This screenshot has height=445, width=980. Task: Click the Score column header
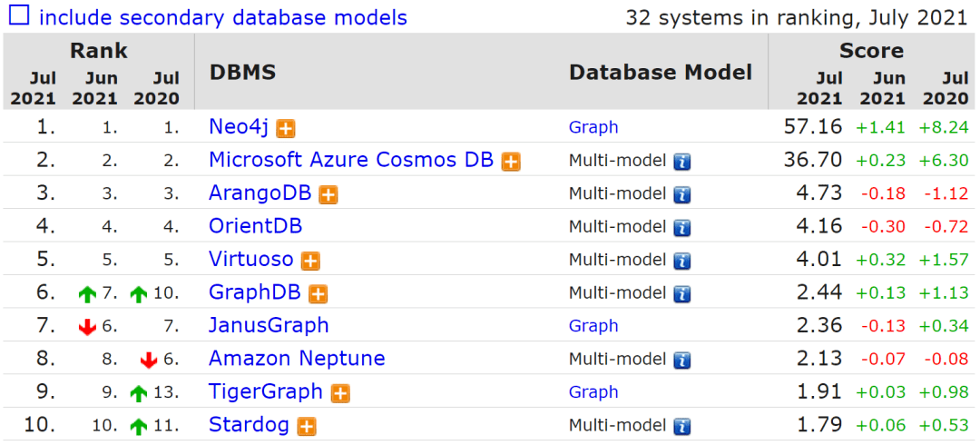(871, 51)
